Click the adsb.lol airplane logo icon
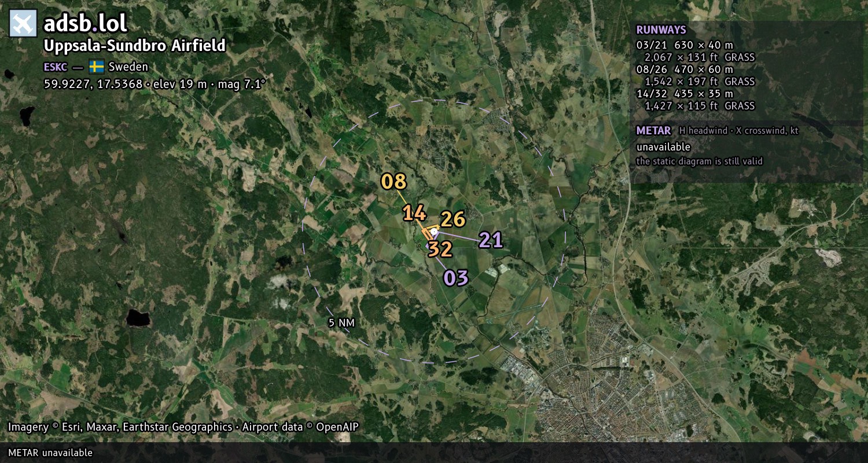868x463 pixels. coord(23,24)
